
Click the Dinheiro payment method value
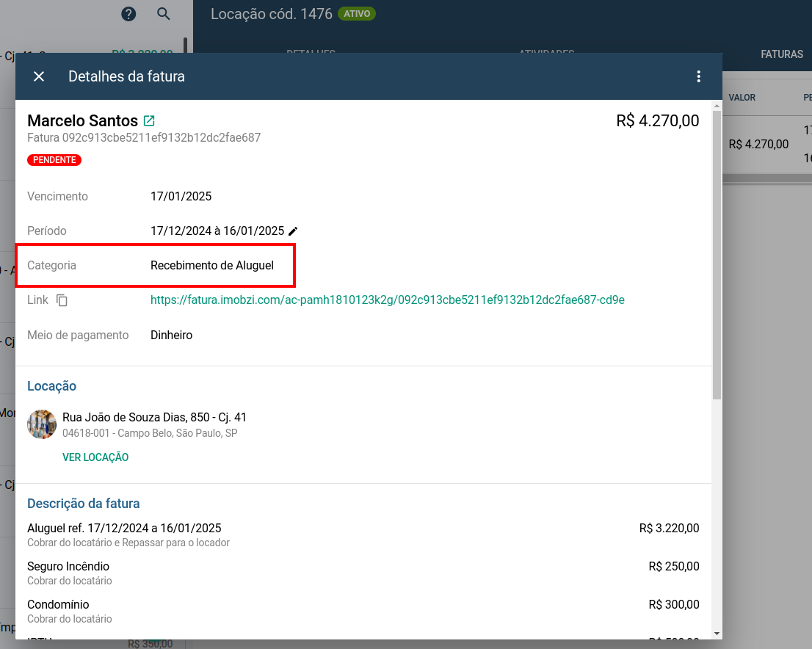[x=171, y=335]
